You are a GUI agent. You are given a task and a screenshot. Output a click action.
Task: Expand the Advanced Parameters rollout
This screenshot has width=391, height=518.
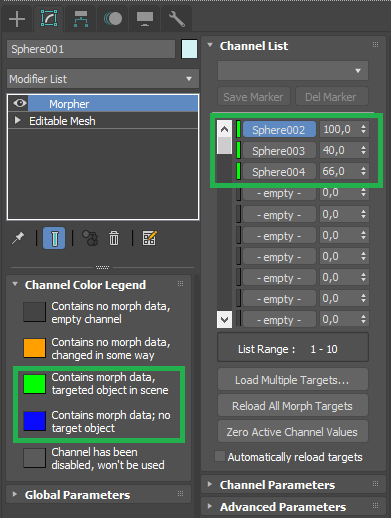[210, 506]
